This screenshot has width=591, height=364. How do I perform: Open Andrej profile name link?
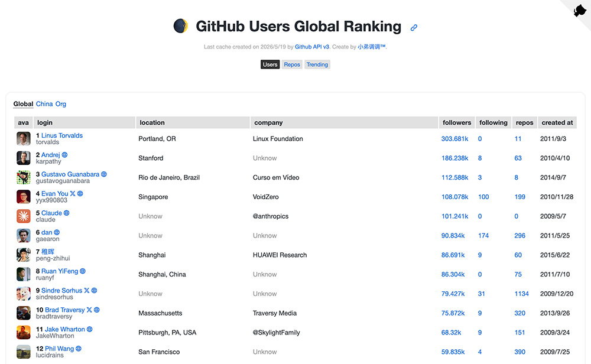point(50,155)
